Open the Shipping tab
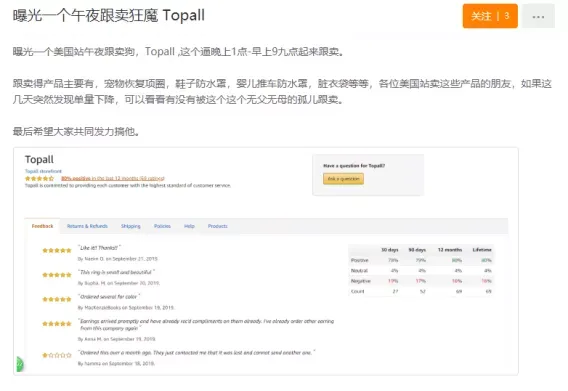The height and width of the screenshot is (391, 568). 131,226
